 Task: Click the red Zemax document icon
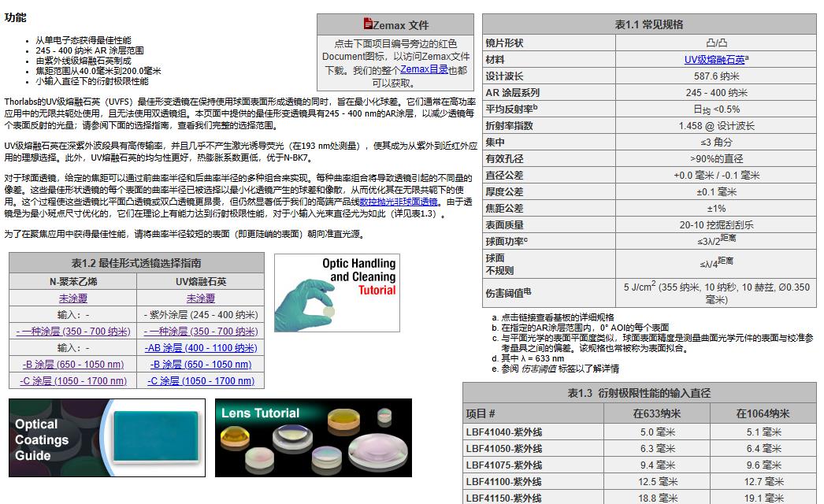[368, 24]
